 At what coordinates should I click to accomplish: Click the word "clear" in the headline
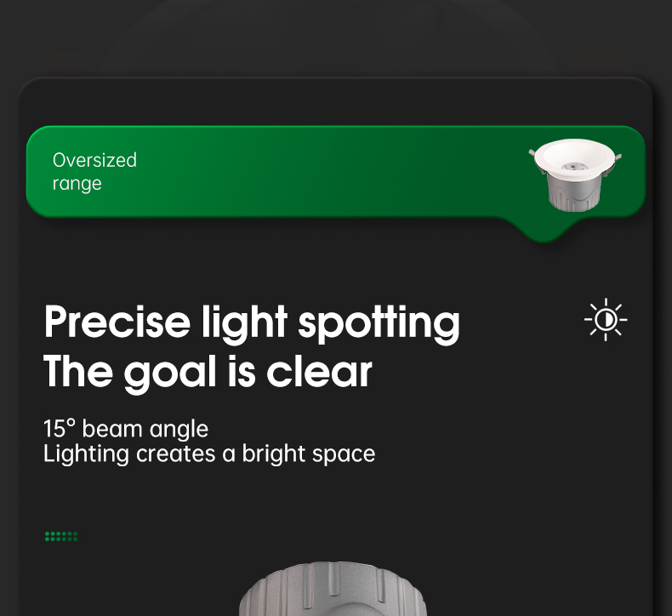pyautogui.click(x=319, y=372)
